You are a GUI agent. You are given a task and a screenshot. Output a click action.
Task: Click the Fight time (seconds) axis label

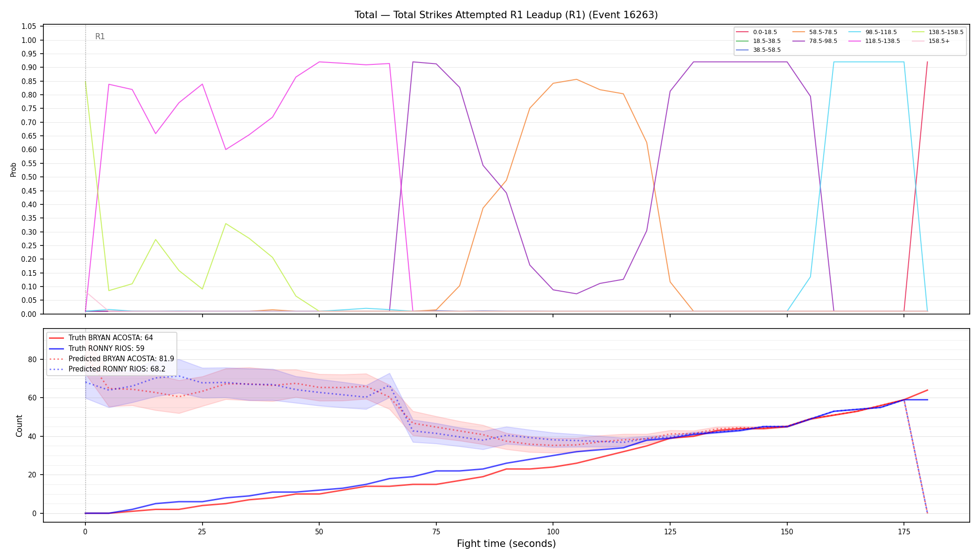pos(506,544)
